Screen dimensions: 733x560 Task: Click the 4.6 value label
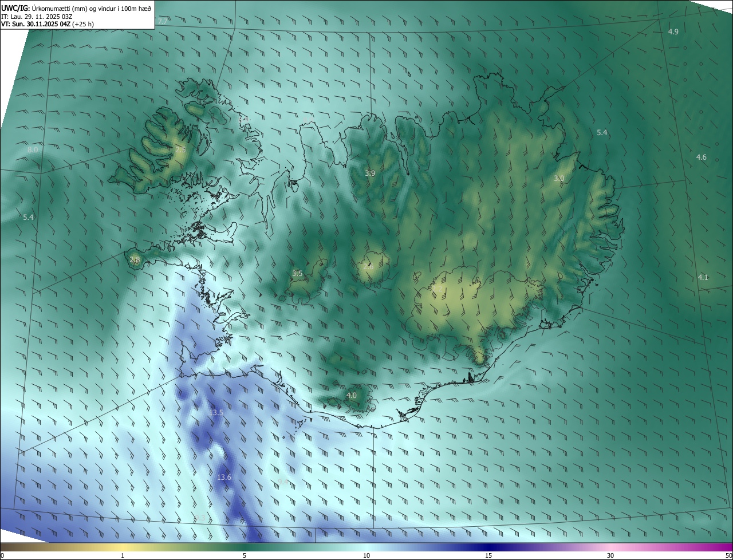tap(702, 157)
